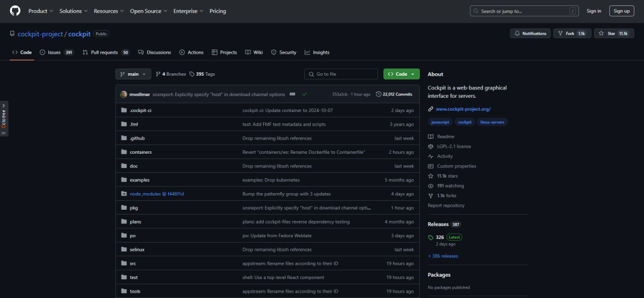Open the Security tab

(x=284, y=52)
